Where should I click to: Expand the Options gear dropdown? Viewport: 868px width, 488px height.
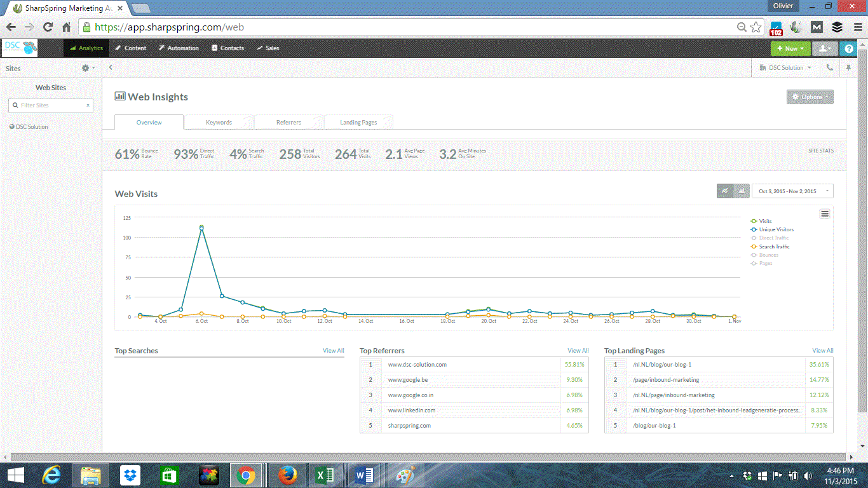[x=810, y=97]
